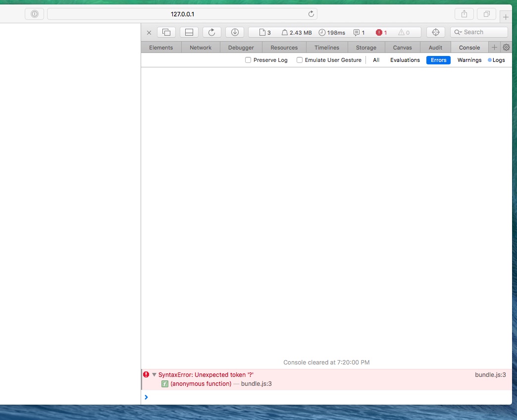Toggle the Errors filter in console
This screenshot has width=517, height=420.
click(438, 60)
